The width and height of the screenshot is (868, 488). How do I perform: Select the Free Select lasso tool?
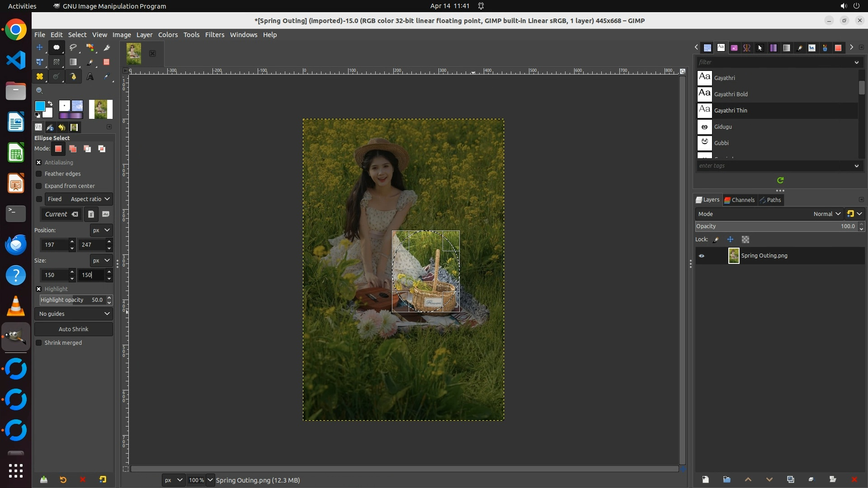click(x=73, y=47)
